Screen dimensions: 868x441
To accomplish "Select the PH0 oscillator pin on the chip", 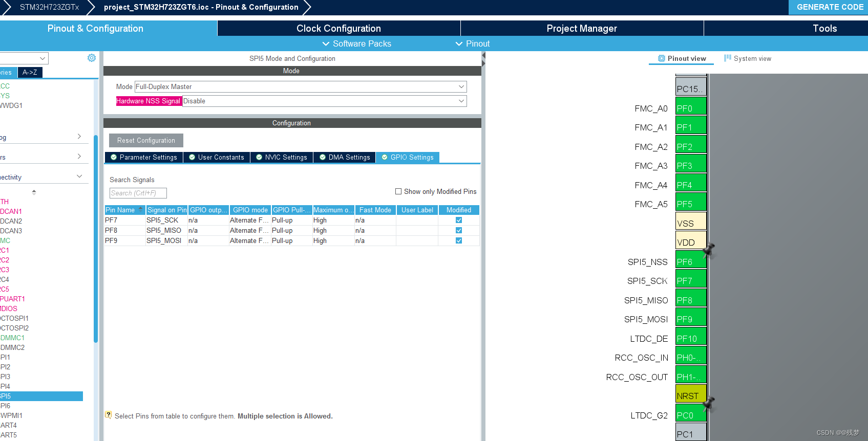I will pos(691,356).
